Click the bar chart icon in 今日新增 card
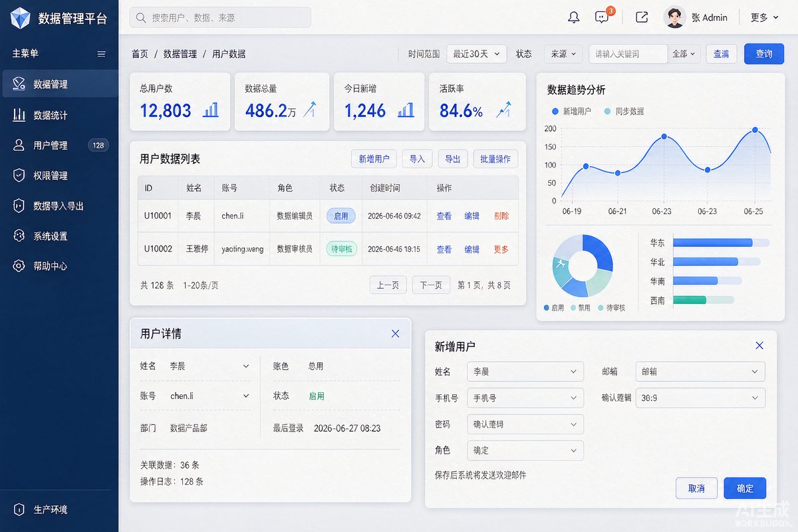Screen dimensions: 798x532 tap(406, 110)
